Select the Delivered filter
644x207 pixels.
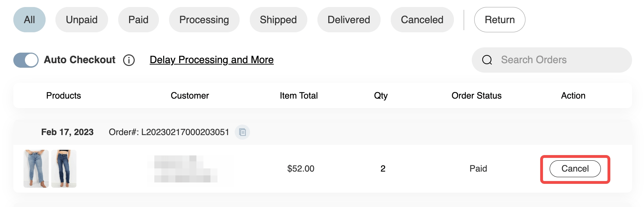click(349, 20)
